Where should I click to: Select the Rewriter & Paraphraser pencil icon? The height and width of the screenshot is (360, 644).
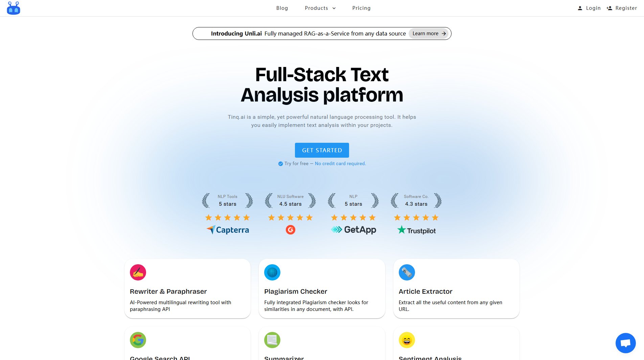[138, 272]
